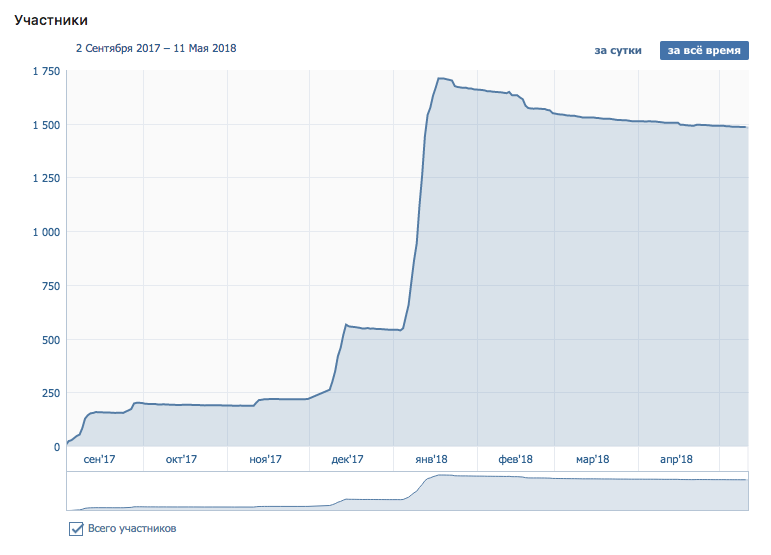
Task: Click the "1 750" y-axis label
Action: click(45, 71)
